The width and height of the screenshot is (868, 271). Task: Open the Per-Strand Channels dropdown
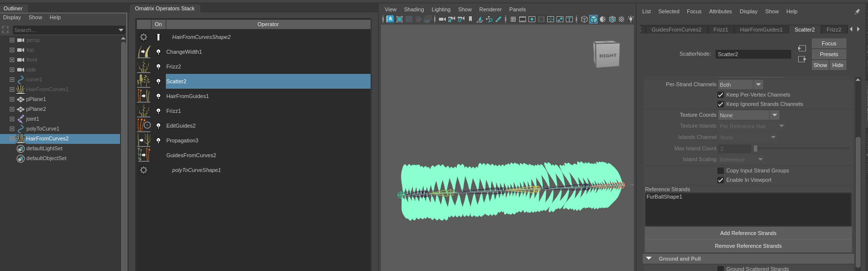740,85
